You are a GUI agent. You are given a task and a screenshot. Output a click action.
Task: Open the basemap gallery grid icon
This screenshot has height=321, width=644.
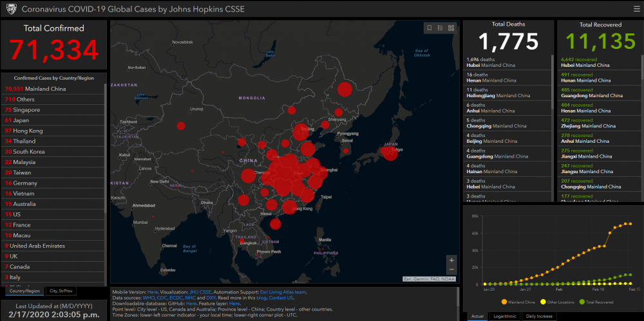[451, 28]
